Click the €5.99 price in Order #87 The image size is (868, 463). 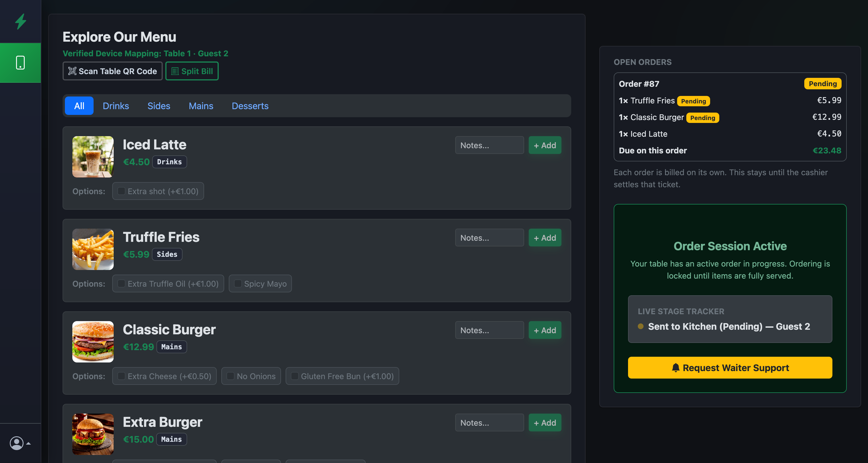(829, 100)
